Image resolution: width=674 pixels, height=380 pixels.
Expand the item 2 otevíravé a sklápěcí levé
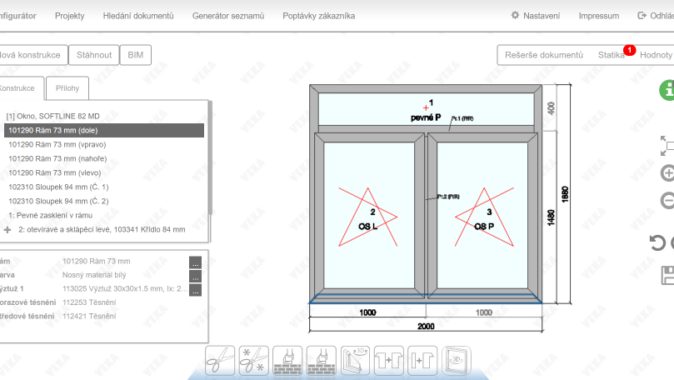click(7, 230)
